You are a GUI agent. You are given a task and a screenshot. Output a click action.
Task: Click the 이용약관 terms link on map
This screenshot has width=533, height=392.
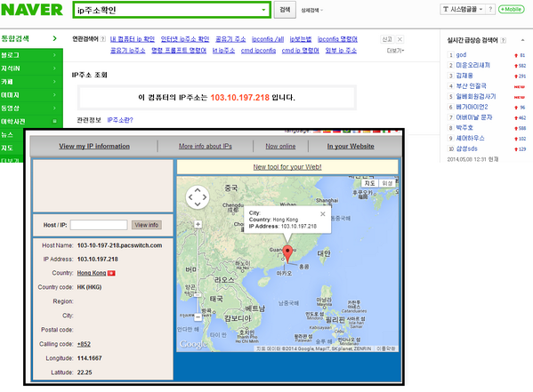(x=386, y=348)
